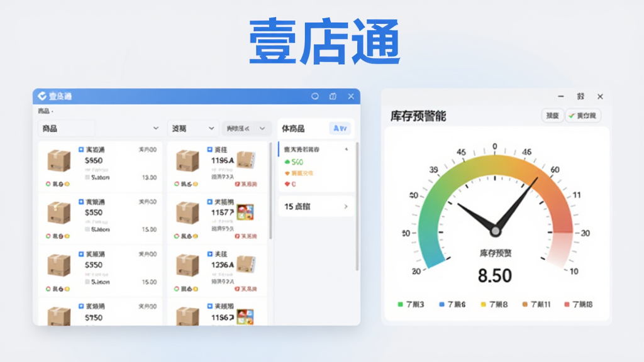This screenshot has height=362, width=644.
Task: Select the blue legend swatch
Action: [441, 304]
